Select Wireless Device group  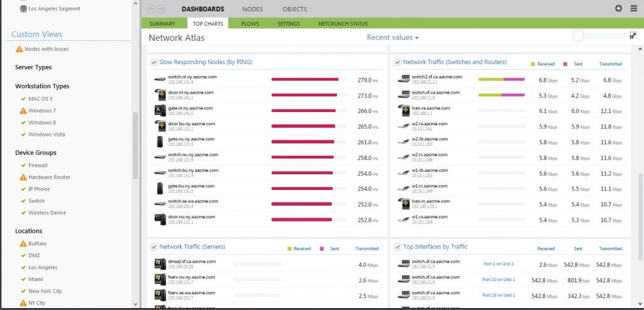[47, 213]
